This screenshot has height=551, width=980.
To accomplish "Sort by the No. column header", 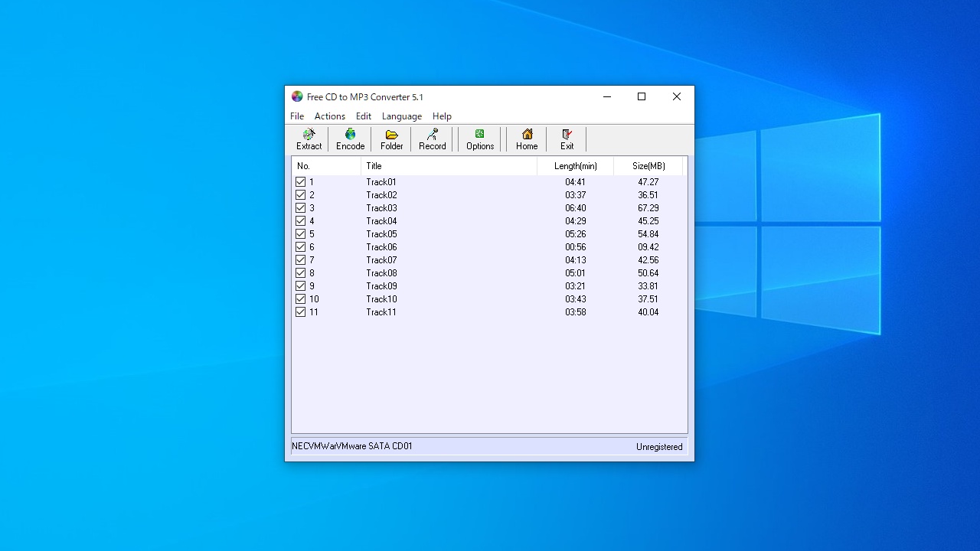I will point(326,166).
